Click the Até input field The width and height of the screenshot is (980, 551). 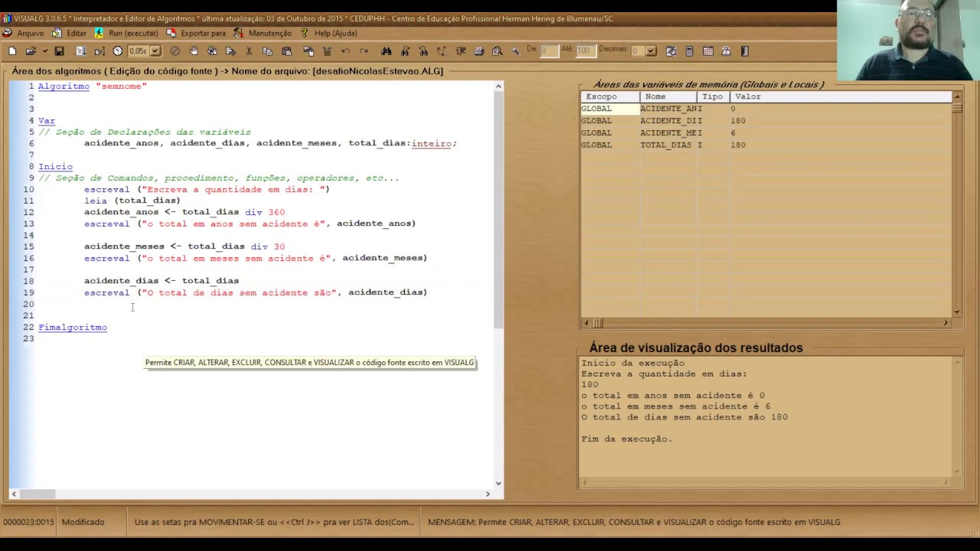point(586,51)
